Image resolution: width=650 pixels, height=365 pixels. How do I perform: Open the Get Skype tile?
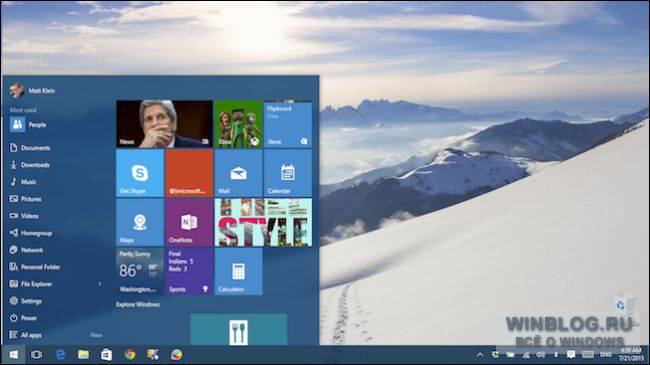[140, 173]
